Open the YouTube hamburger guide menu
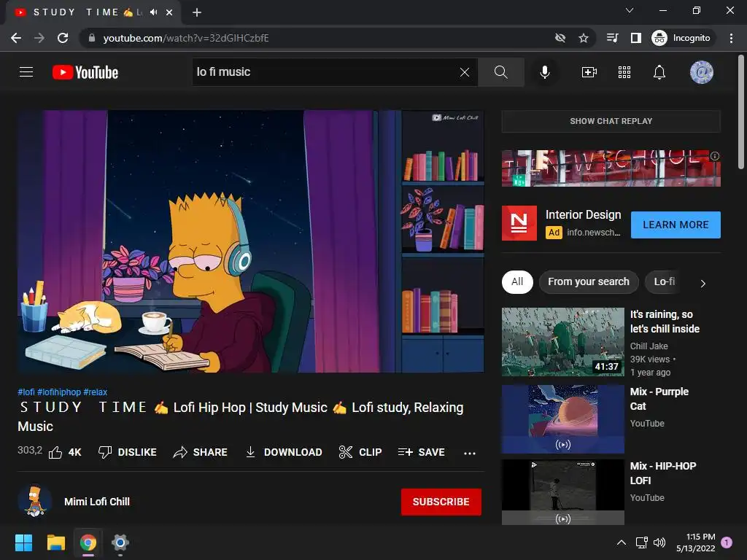Screen dimensions: 747x560 point(26,72)
